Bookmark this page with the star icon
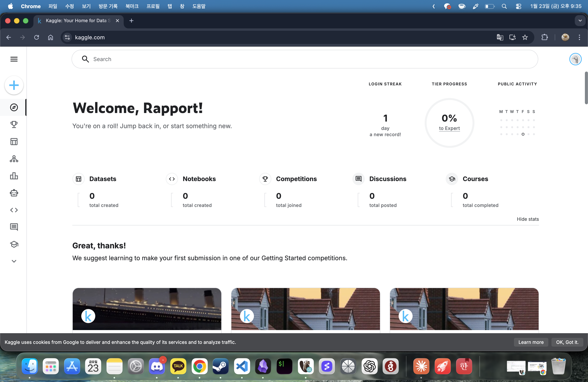This screenshot has height=382, width=588. [x=525, y=37]
